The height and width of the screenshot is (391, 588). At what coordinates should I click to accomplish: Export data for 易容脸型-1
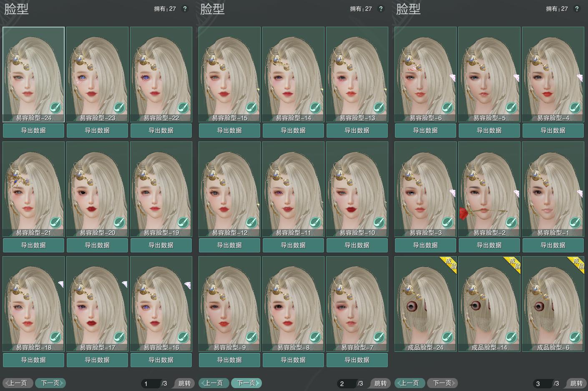point(553,245)
